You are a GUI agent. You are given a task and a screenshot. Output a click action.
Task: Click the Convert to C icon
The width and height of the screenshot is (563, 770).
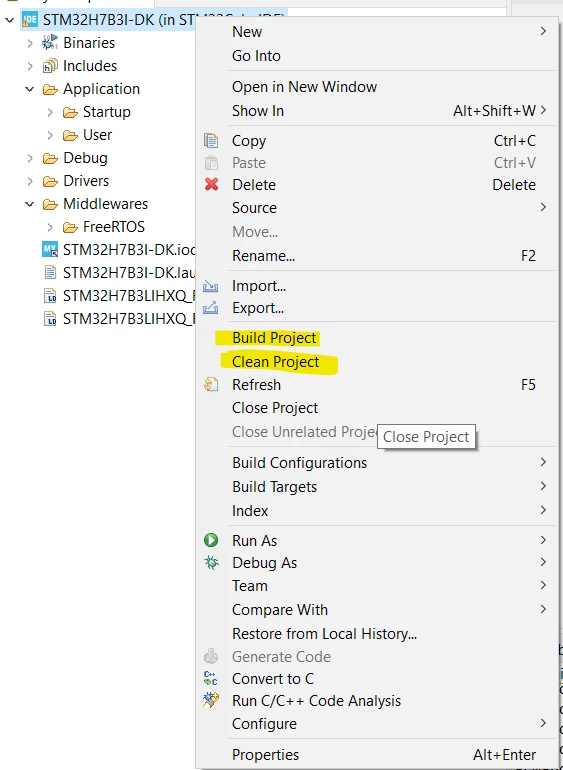[210, 679]
